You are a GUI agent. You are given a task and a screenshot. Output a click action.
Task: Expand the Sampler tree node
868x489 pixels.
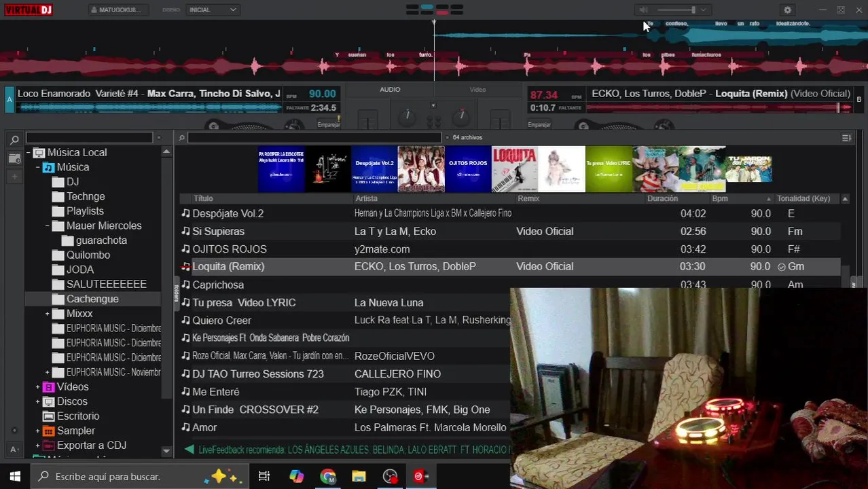point(38,431)
